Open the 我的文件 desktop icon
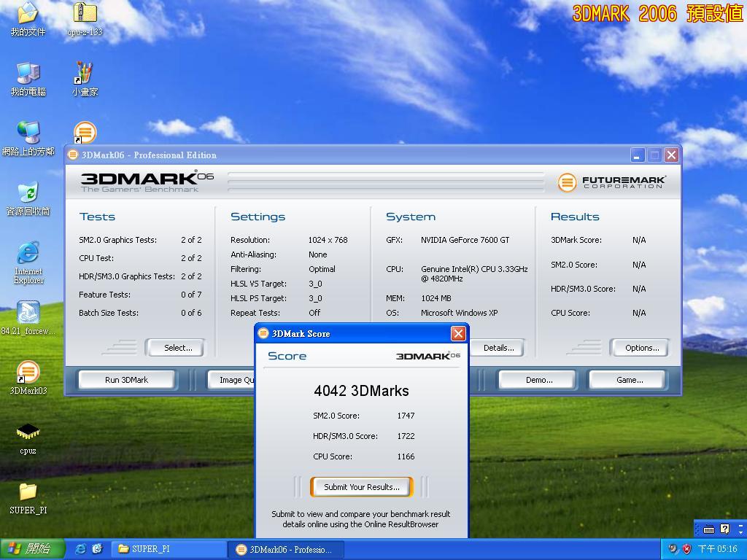This screenshot has width=747, height=560. click(28, 19)
